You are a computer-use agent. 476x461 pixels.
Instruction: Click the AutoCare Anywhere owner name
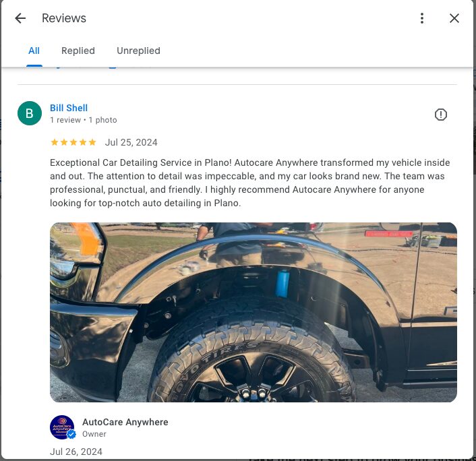[x=125, y=422]
